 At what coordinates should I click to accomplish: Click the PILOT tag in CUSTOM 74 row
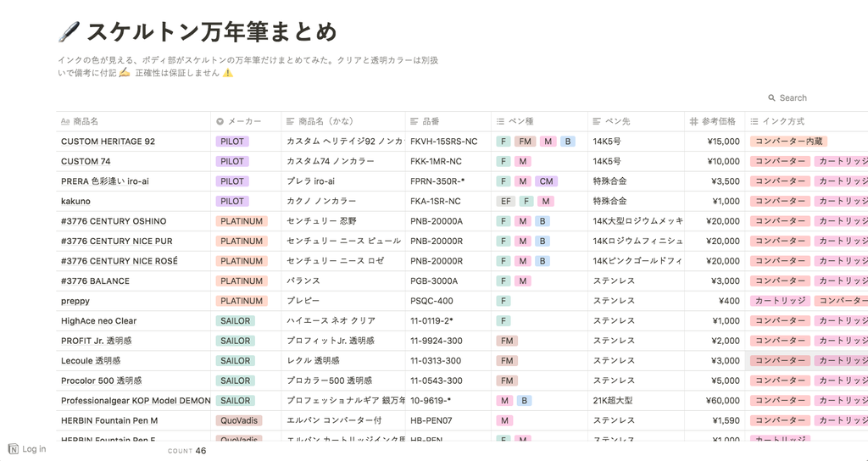[x=232, y=161]
